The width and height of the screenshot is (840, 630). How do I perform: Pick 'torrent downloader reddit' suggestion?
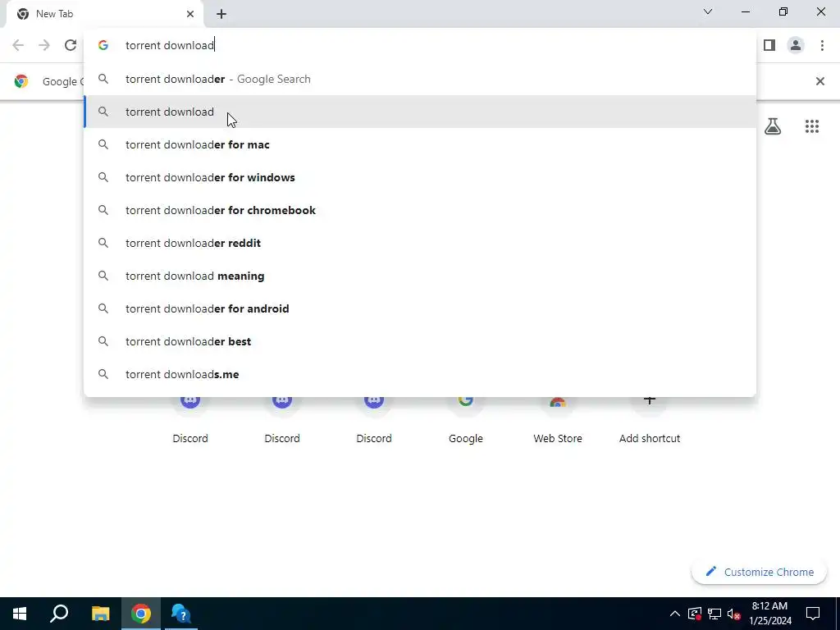point(420,243)
